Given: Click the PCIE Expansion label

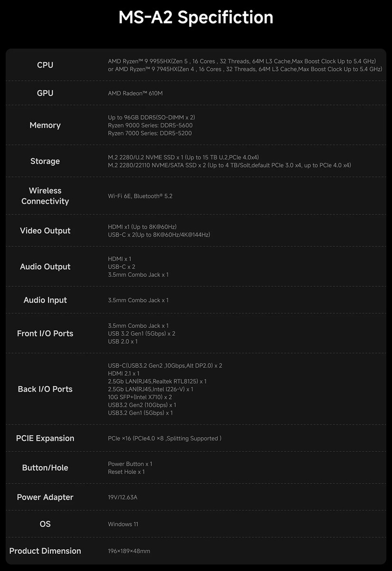Looking at the screenshot, I should 45,438.
